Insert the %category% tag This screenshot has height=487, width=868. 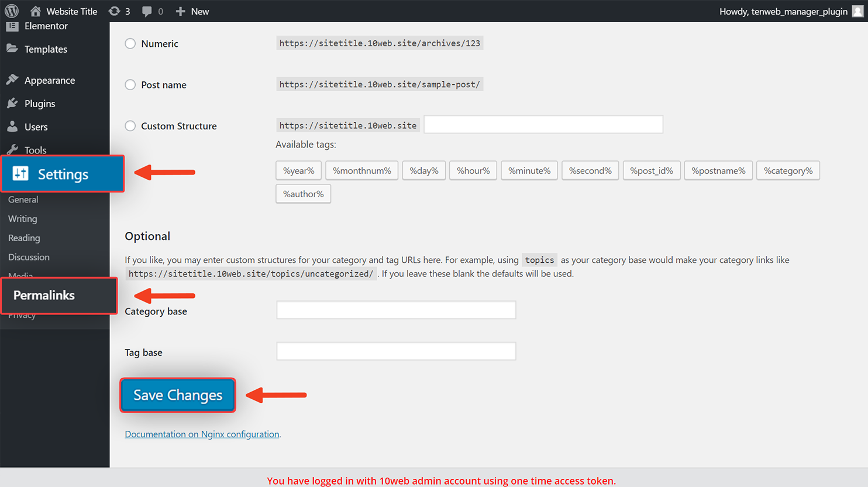coord(788,170)
